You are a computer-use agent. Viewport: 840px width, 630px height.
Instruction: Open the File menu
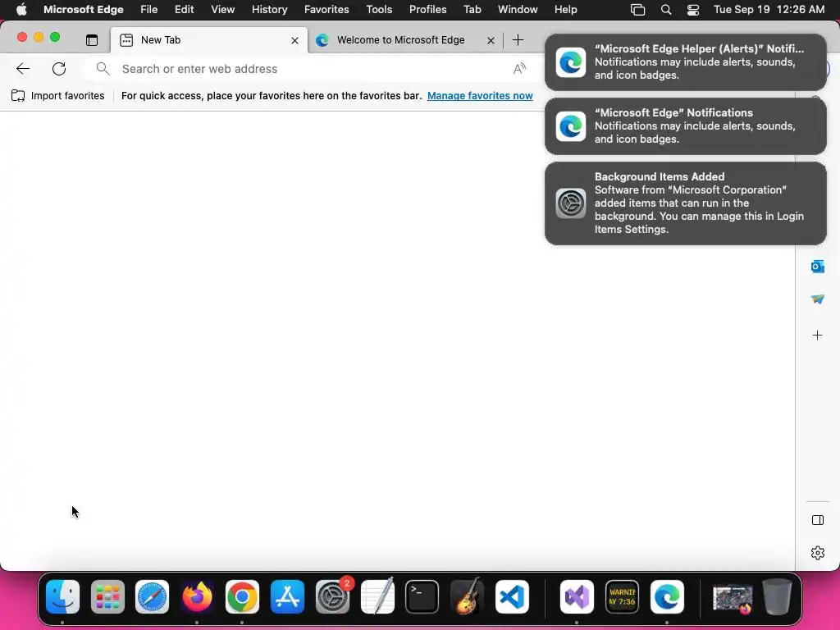149,10
